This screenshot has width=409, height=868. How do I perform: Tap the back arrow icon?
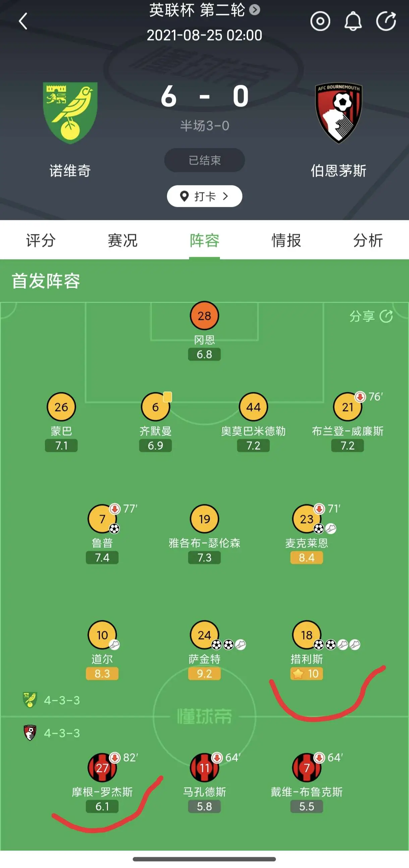click(23, 21)
